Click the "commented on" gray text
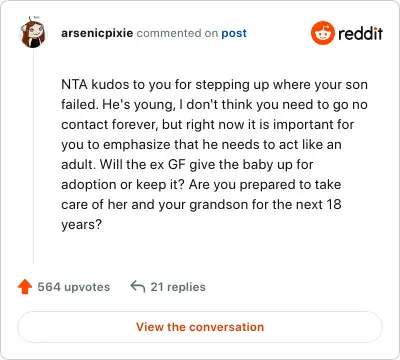This screenshot has height=360, width=400. tap(177, 33)
